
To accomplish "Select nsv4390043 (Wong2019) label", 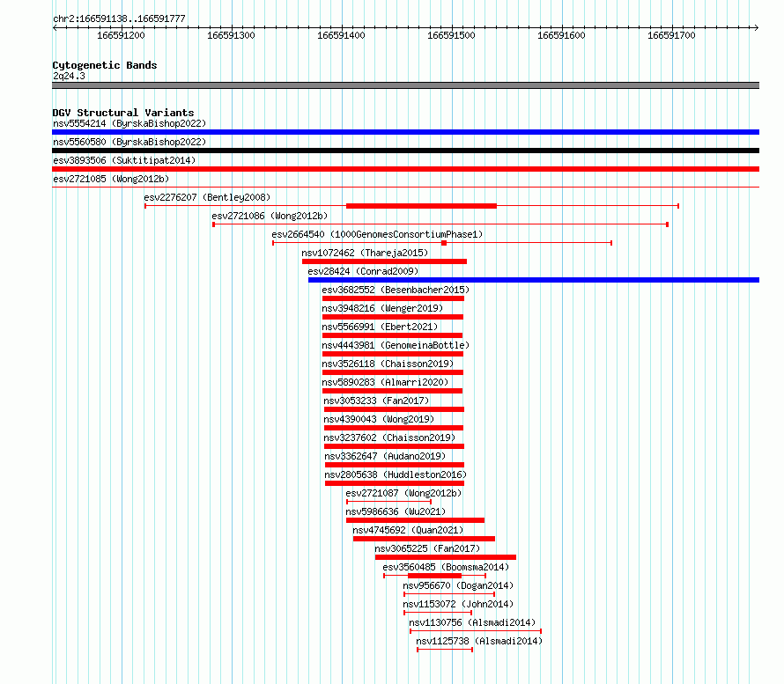I will (379, 419).
